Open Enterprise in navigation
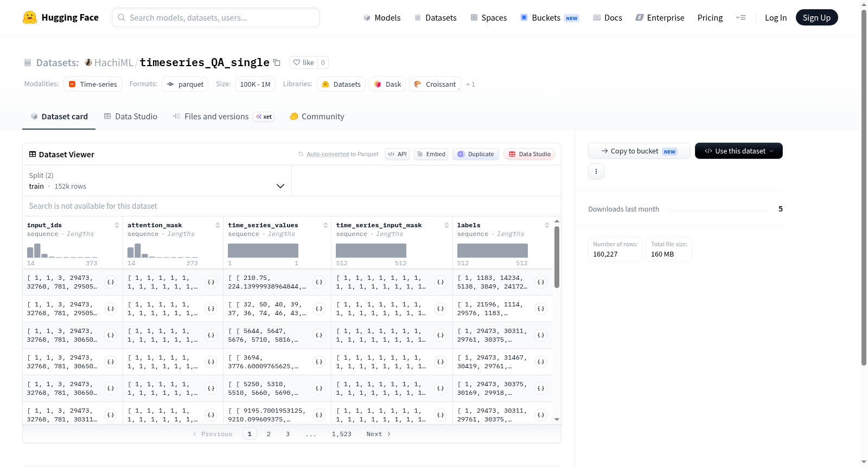This screenshot has width=868, height=467. 660,17
